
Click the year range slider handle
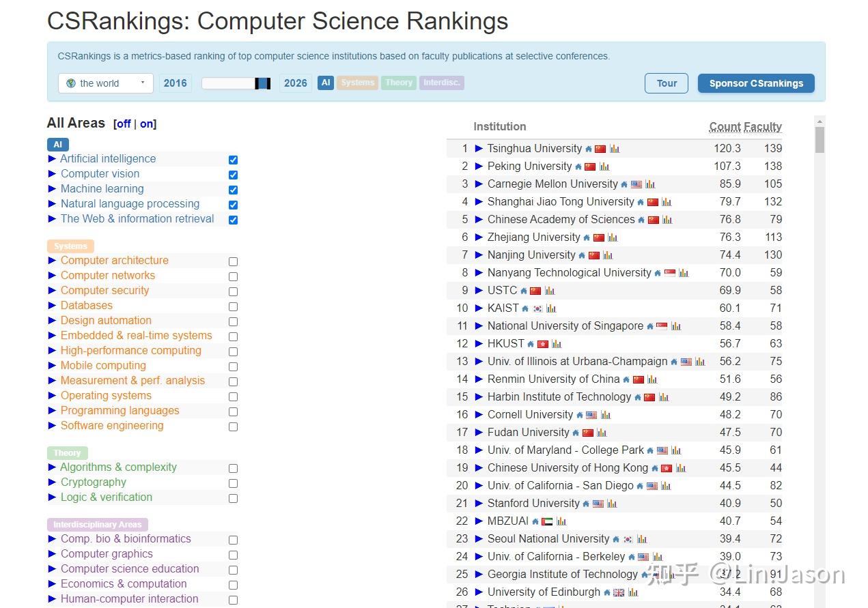(263, 83)
